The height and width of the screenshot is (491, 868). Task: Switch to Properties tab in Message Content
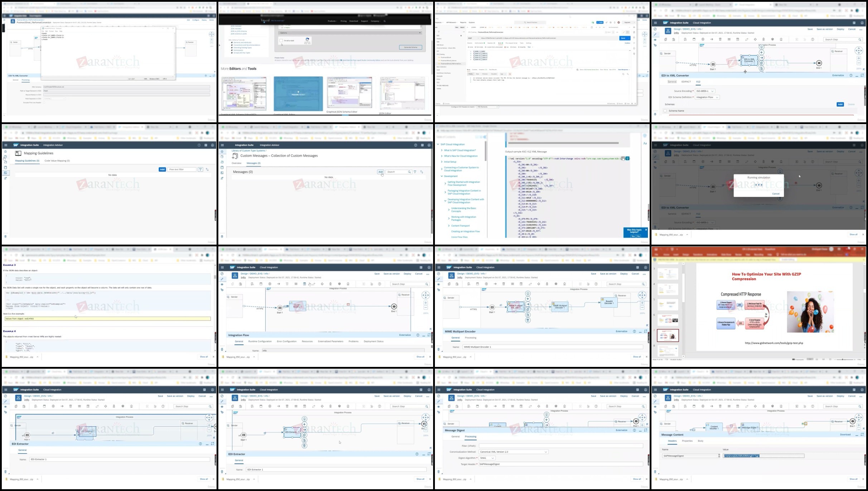[687, 441]
